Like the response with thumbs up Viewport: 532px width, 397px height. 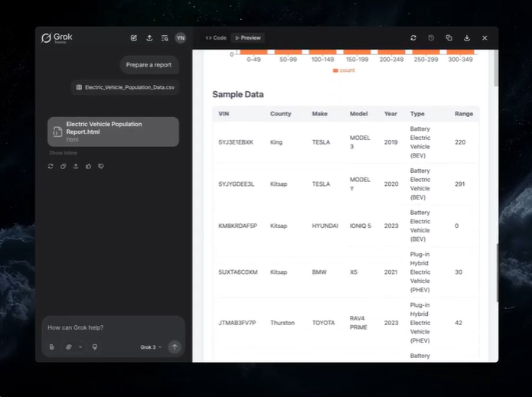[88, 165]
